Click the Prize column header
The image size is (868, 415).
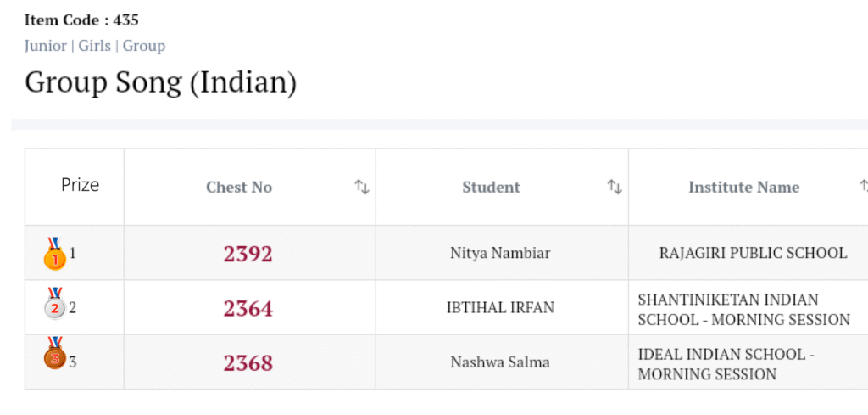(80, 185)
